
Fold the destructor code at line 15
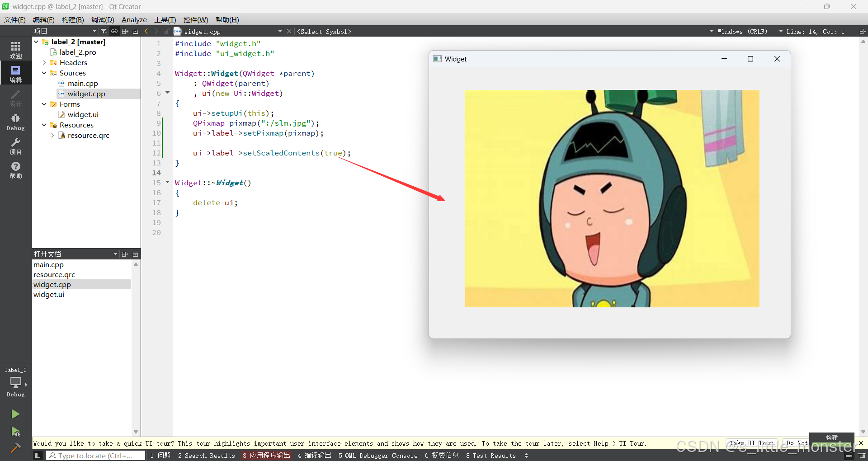167,182
